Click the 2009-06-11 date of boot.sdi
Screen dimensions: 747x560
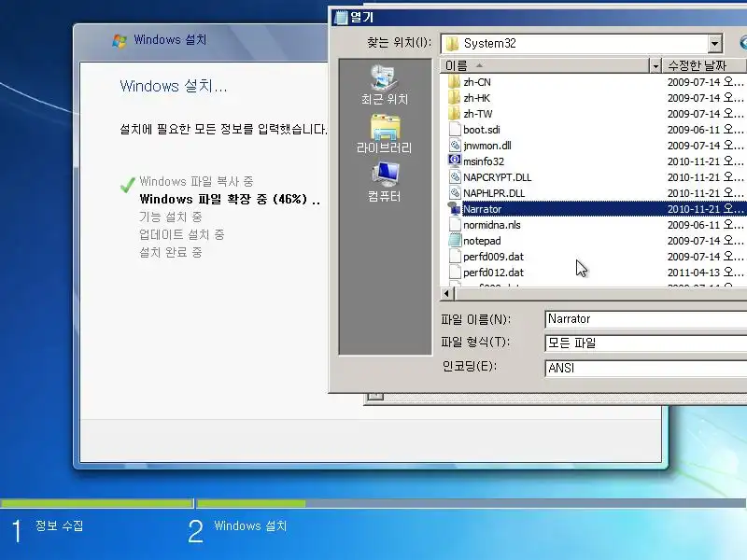point(706,130)
